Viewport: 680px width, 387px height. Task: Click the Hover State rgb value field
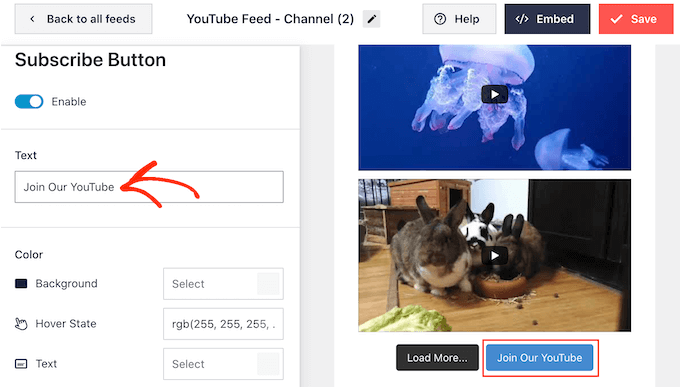tap(223, 324)
